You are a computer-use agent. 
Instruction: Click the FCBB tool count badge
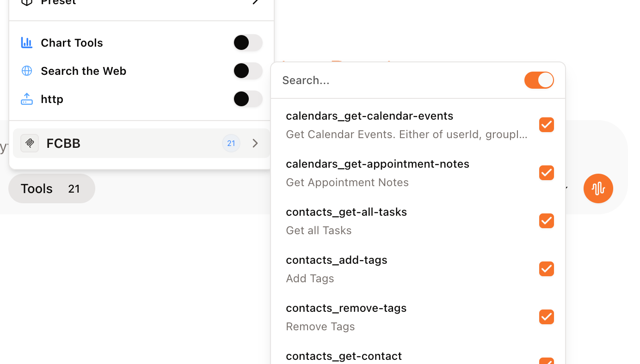tap(231, 143)
